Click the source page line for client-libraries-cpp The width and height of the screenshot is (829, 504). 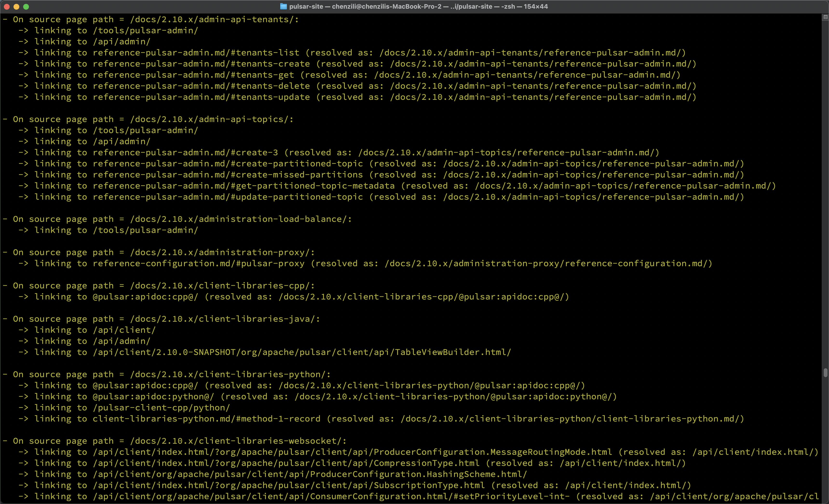158,286
